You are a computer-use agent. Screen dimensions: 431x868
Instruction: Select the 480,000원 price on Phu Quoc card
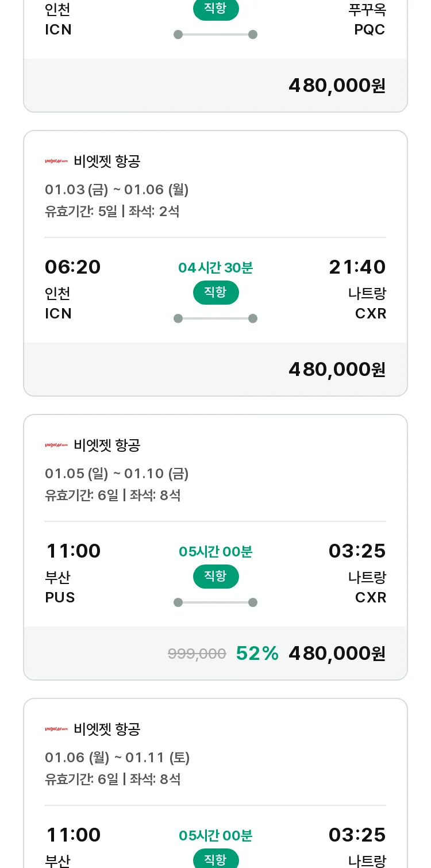tap(337, 86)
